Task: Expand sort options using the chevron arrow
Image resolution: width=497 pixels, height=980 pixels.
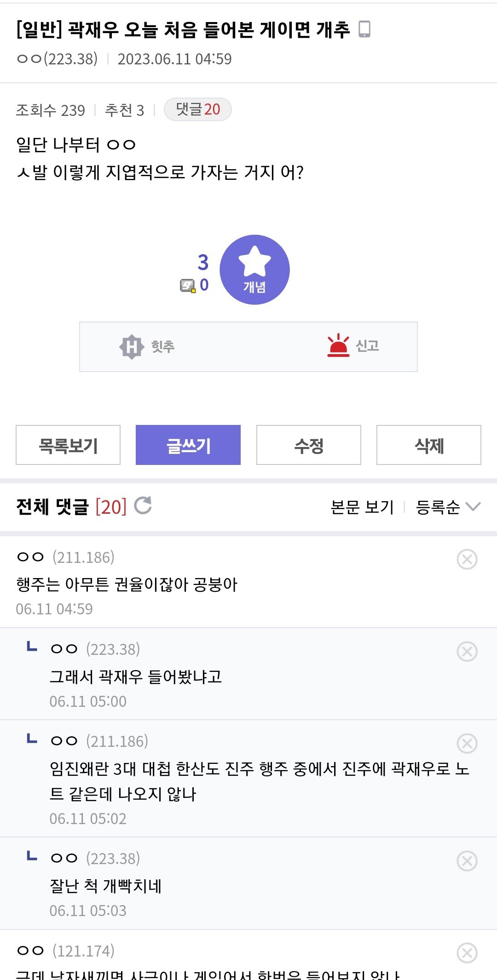Action: [473, 506]
